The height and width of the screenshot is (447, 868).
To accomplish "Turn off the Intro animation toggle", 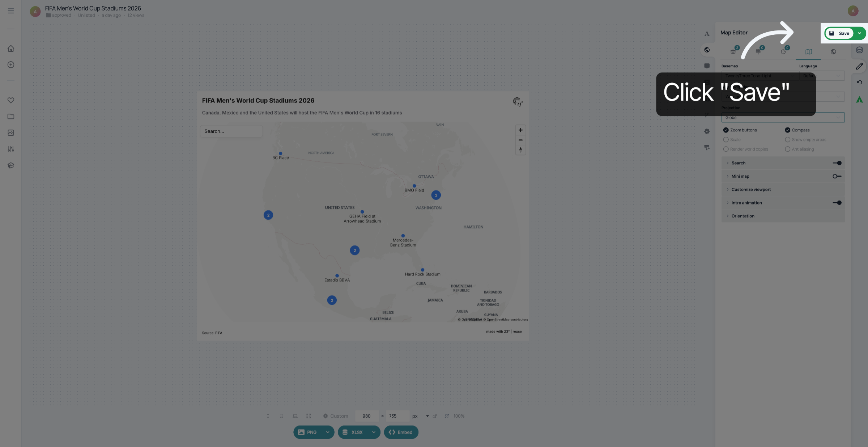I will pyautogui.click(x=837, y=203).
